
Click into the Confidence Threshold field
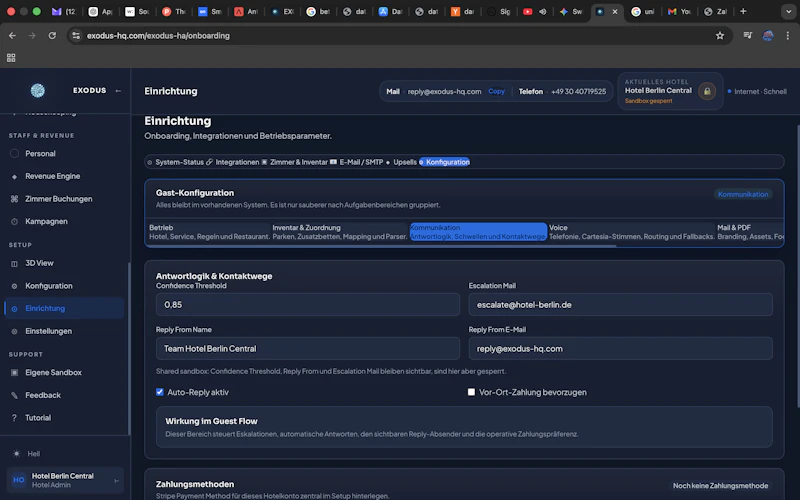[x=308, y=305]
